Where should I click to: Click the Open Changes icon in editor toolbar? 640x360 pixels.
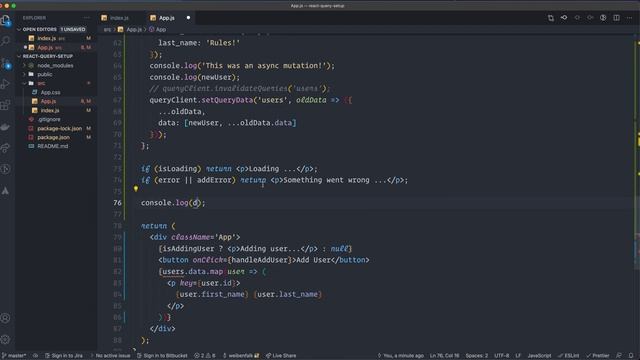pos(551,18)
